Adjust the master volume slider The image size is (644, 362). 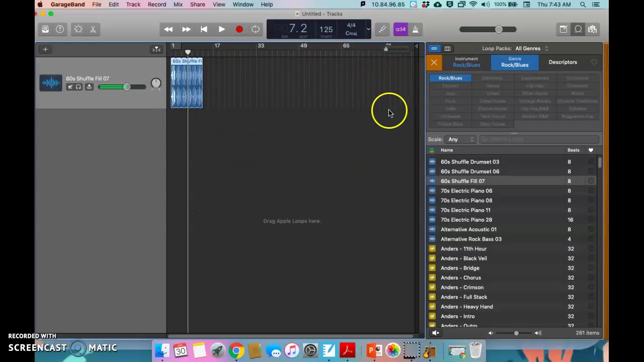pyautogui.click(x=488, y=29)
